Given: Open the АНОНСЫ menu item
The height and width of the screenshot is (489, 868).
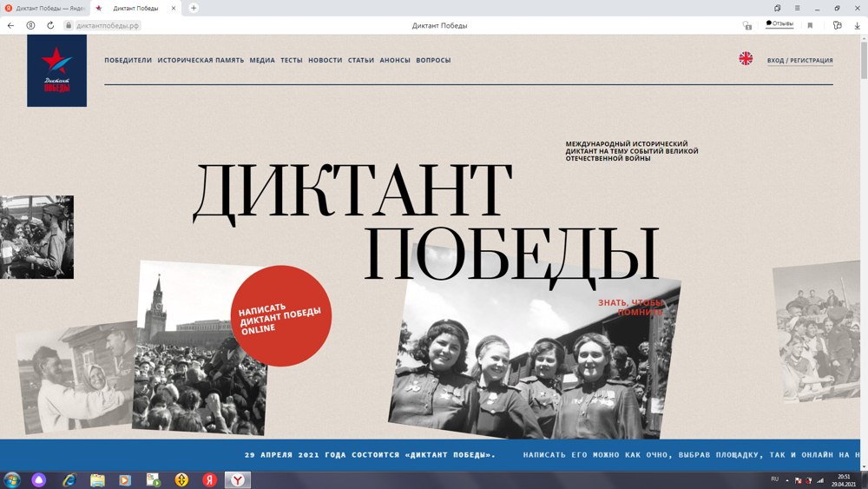Looking at the screenshot, I should 395,60.
